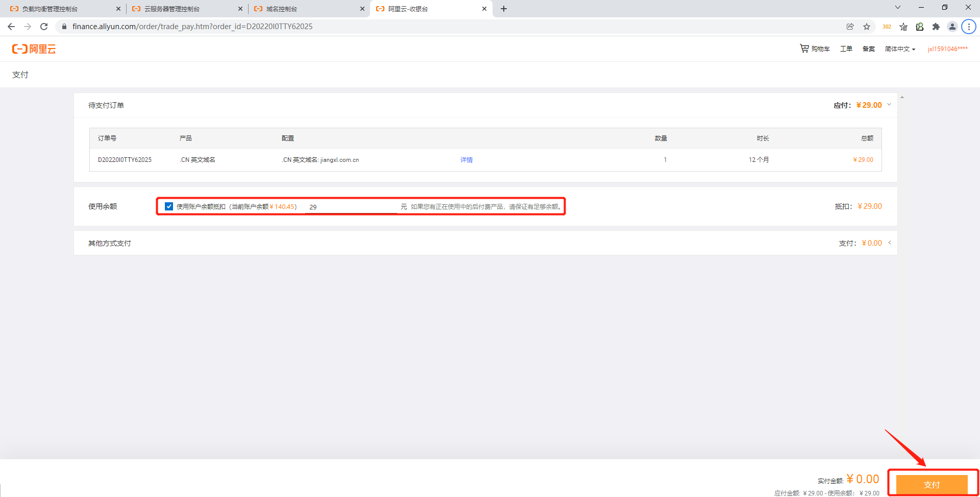Viewport: 980px width, 497px height.
Task: Go forward in browser history
Action: (x=28, y=27)
